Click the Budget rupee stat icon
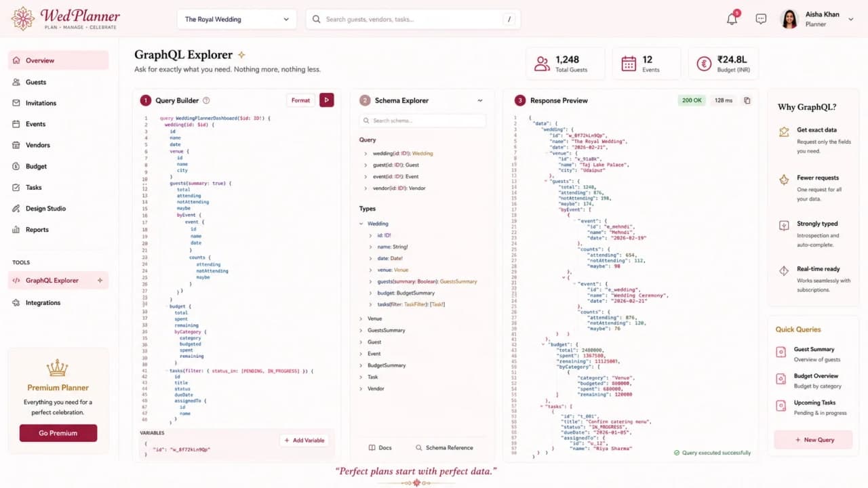Image resolution: width=868 pixels, height=488 pixels. [705, 64]
